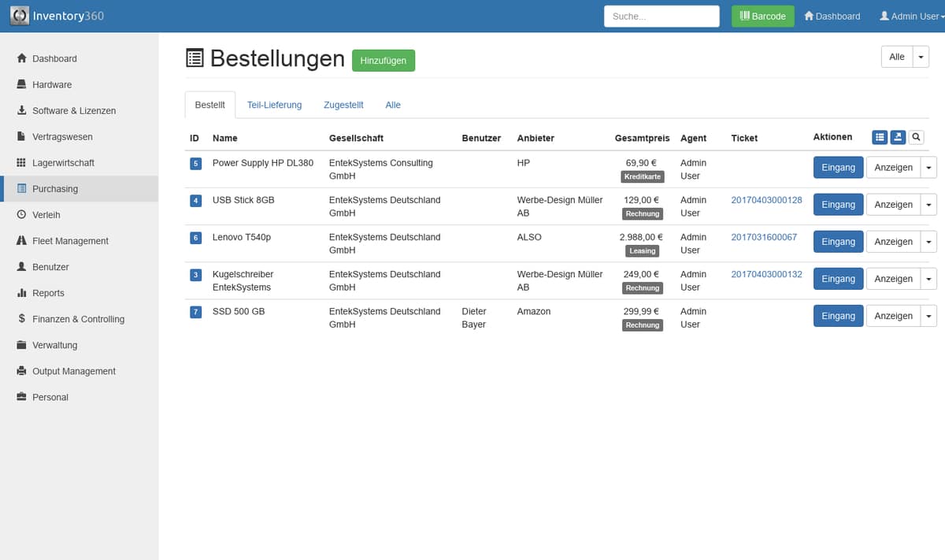
Task: Switch to the Teil-Lieferung tab
Action: coord(274,105)
